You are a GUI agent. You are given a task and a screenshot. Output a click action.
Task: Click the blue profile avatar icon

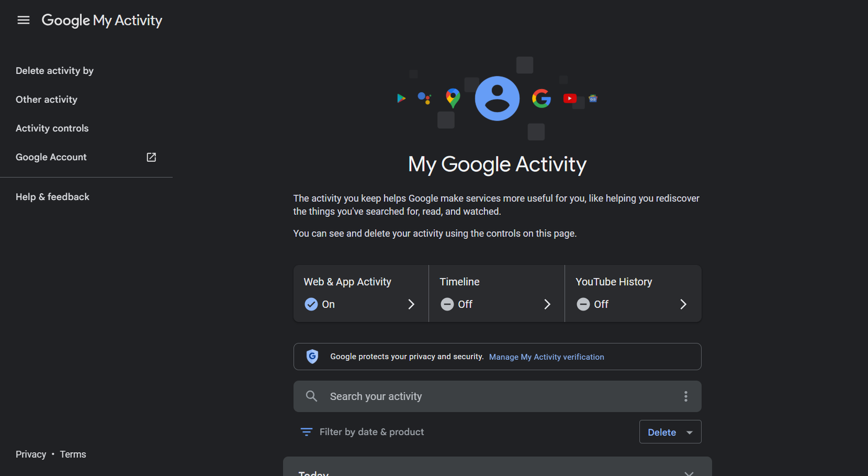[497, 98]
